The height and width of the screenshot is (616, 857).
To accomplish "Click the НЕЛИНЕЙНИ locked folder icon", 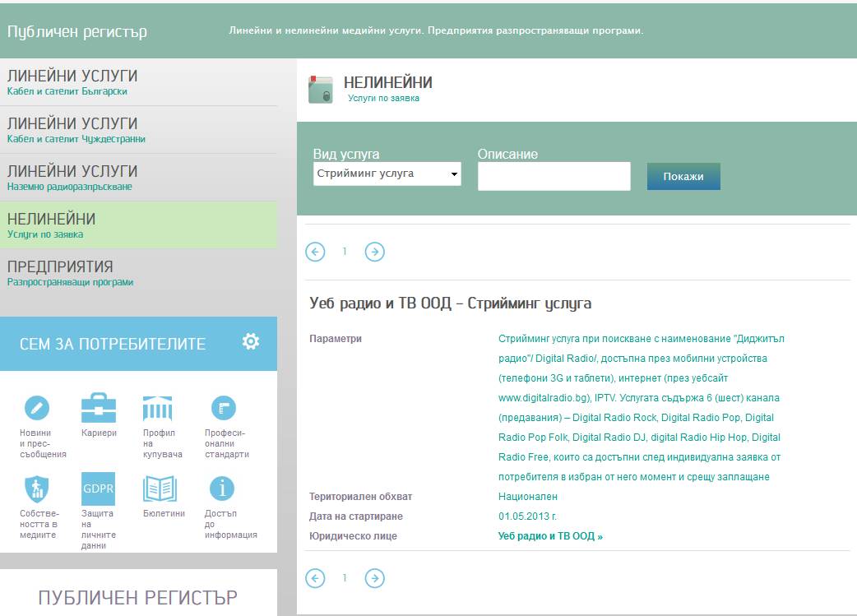I will 320,90.
